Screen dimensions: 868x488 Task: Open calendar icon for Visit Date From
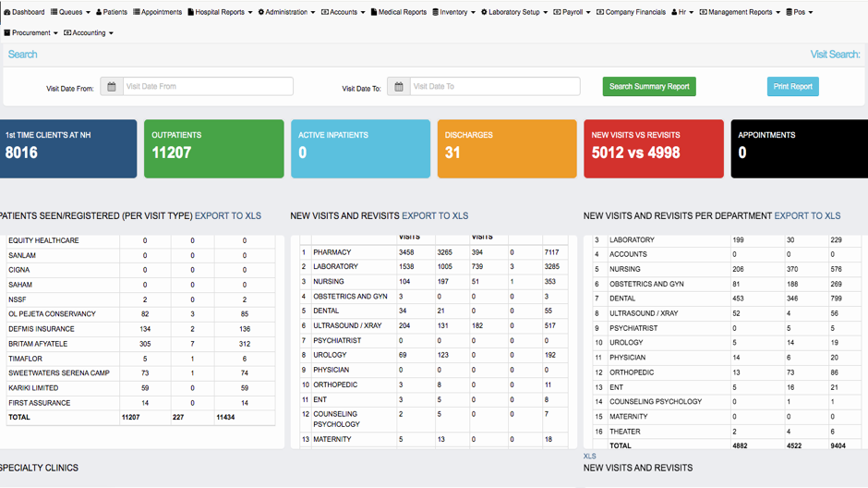point(111,86)
